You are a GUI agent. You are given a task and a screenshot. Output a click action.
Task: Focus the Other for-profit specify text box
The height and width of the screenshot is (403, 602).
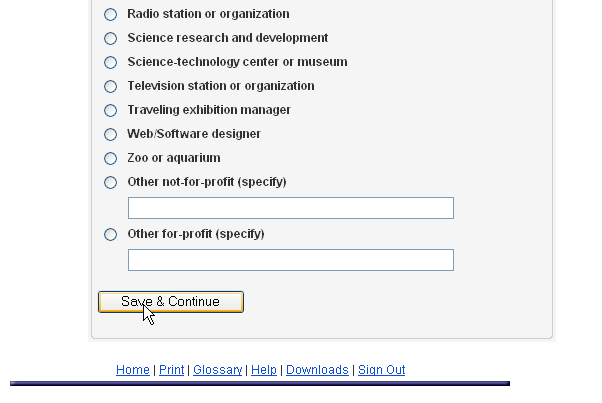290,260
